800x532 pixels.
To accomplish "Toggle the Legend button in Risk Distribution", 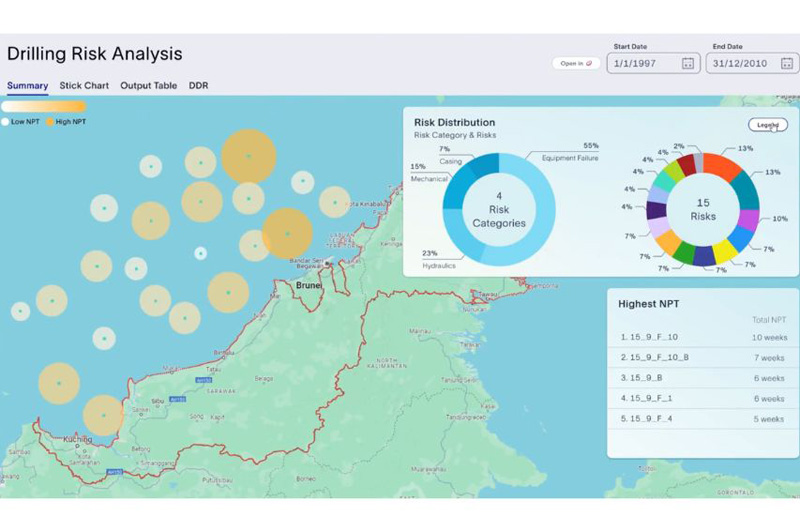I will (767, 124).
